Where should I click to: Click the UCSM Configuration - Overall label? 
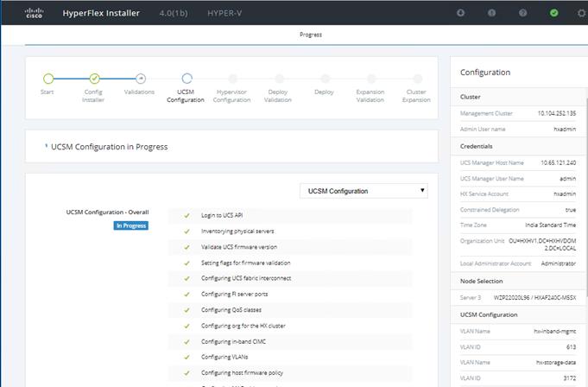[107, 212]
